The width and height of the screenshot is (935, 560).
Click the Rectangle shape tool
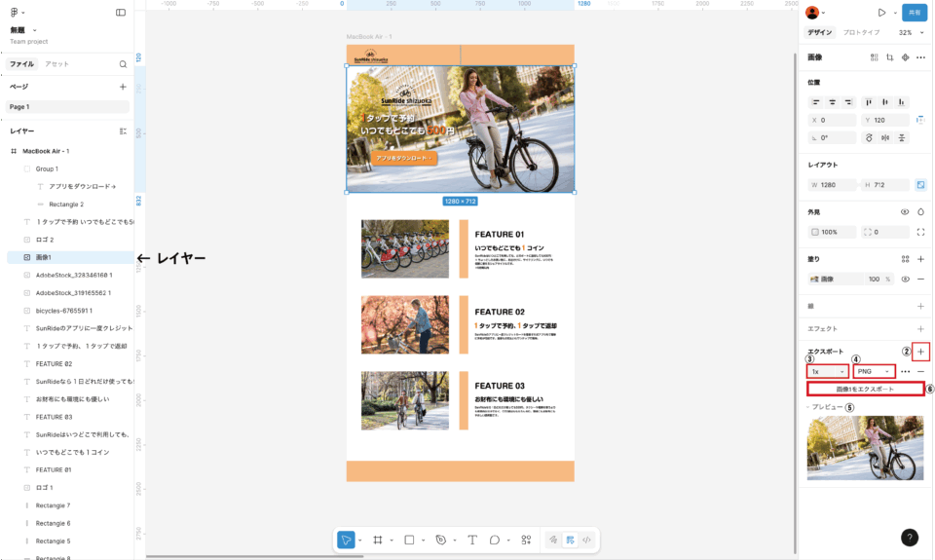[x=409, y=540]
